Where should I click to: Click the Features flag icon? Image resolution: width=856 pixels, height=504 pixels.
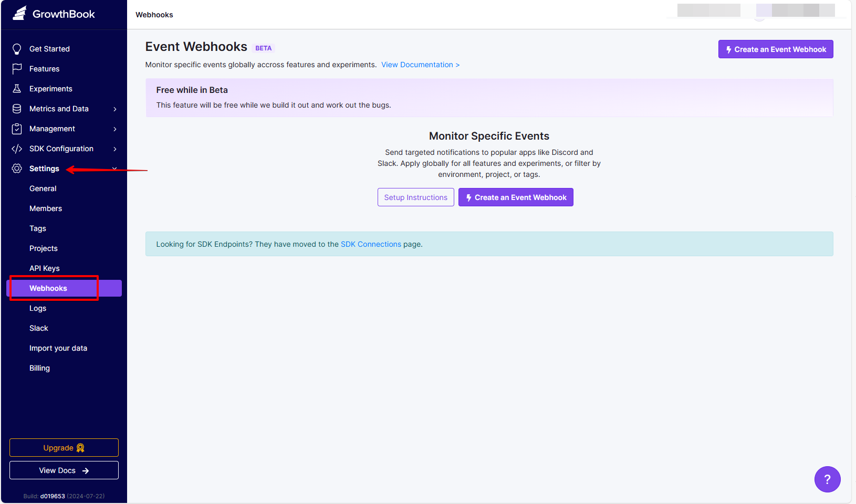tap(17, 68)
